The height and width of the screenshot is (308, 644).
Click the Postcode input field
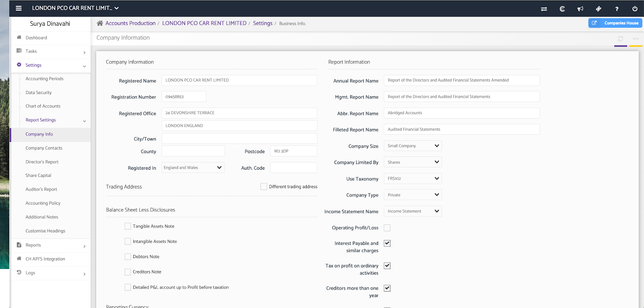pos(293,151)
